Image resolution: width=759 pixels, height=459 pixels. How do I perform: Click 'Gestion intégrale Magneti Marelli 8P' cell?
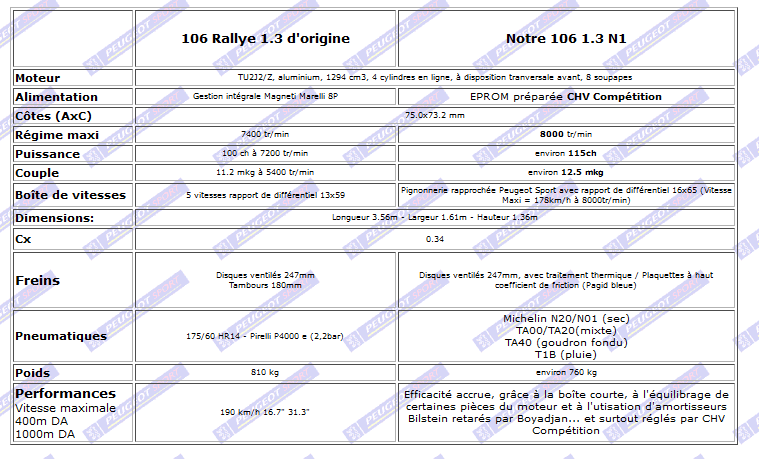coord(265,96)
